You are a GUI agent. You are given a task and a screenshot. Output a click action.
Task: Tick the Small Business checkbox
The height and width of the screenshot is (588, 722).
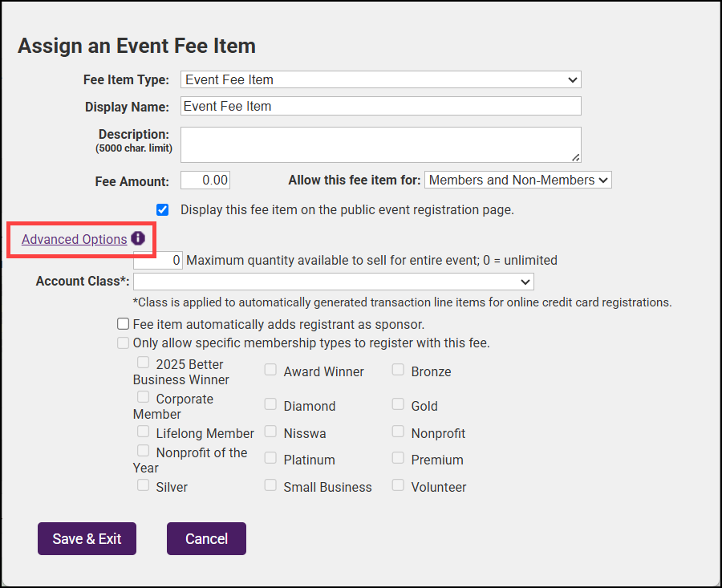tap(271, 486)
